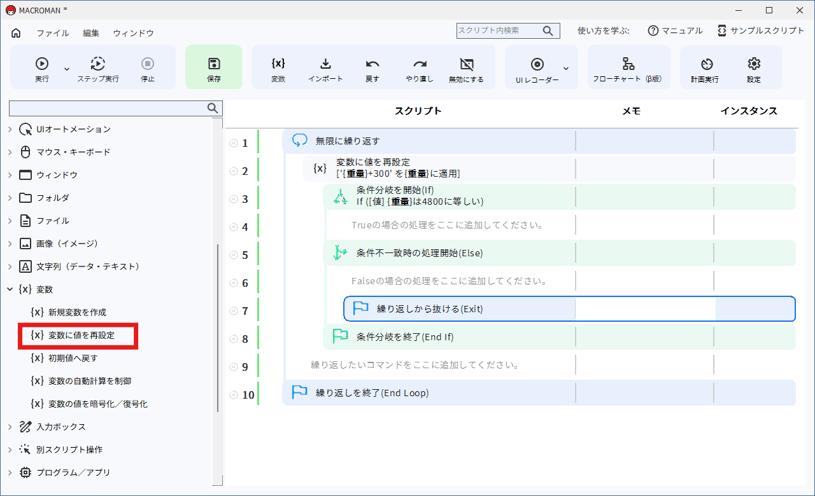Click the If branch icon on row 3
Viewport: 815px width, 496px height.
(x=340, y=197)
